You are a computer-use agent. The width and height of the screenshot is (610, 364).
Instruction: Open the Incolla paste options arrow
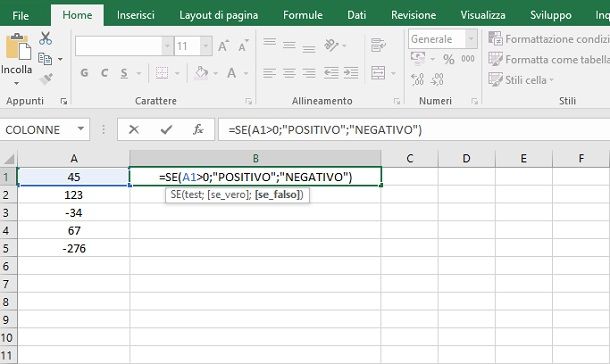(x=16, y=83)
